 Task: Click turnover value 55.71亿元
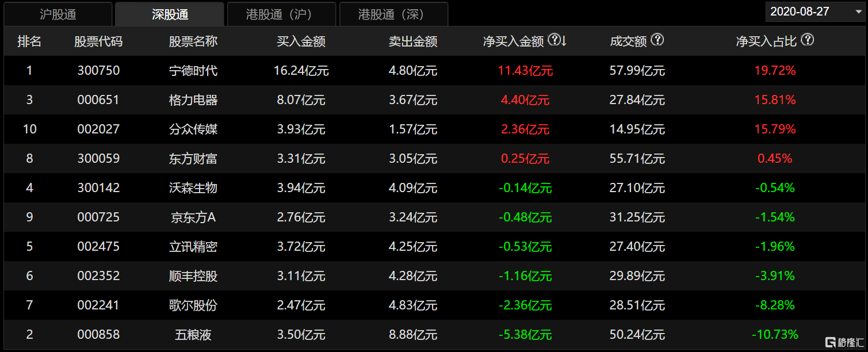click(637, 159)
